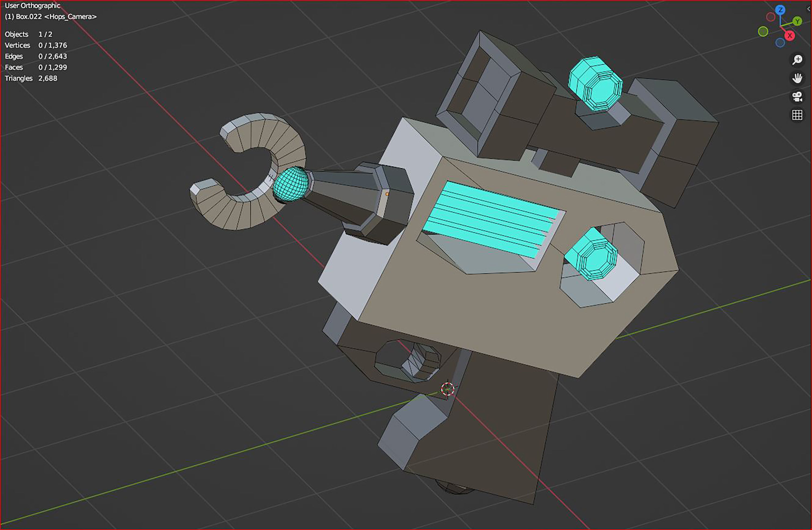Click the zoom magnifier icon
The image size is (812, 530).
798,59
